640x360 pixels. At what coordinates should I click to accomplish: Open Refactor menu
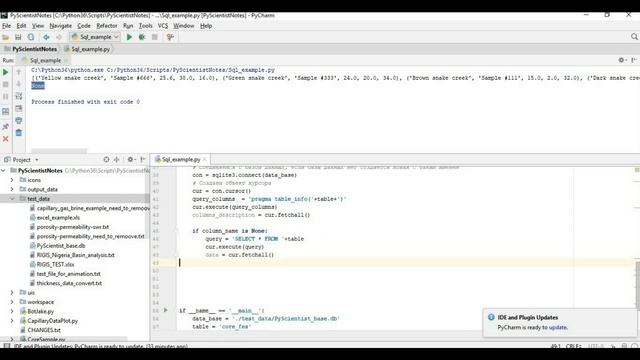(x=107, y=26)
